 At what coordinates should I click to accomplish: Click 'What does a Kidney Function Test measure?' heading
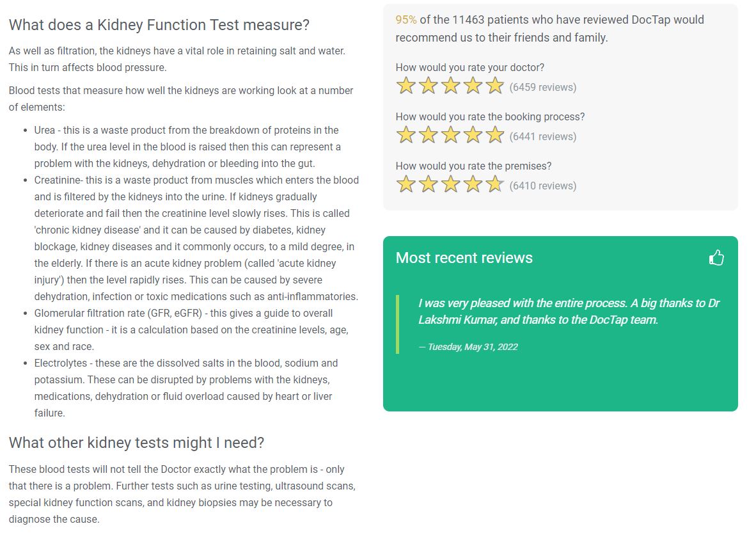pyautogui.click(x=159, y=24)
